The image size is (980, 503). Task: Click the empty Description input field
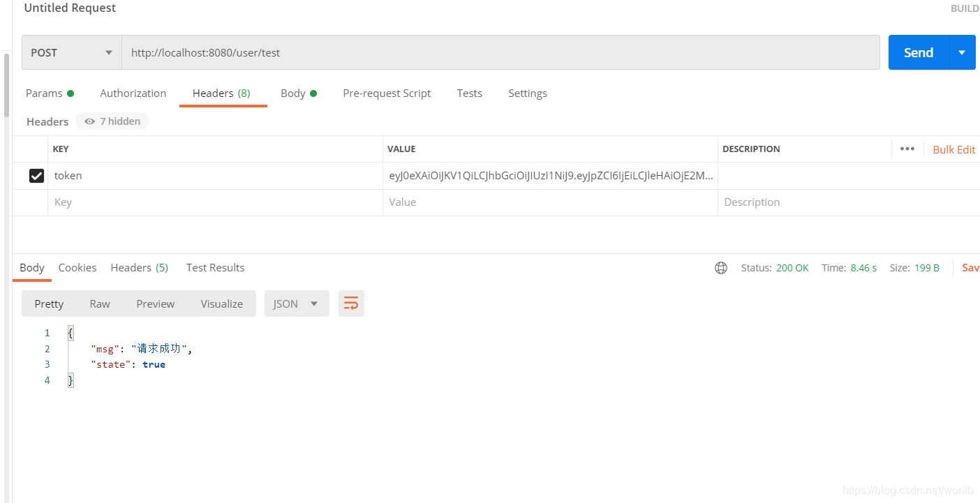849,202
